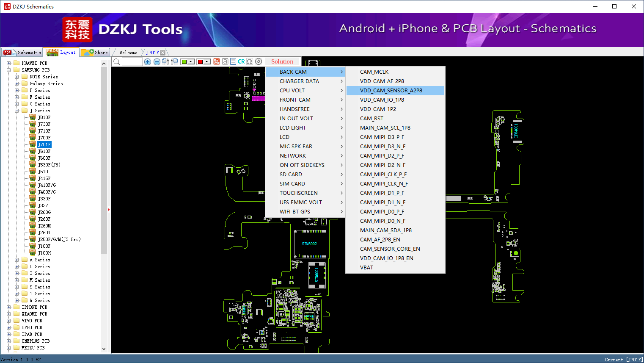Open the CHARGER DATA submenu
Viewport: 644px width, 363px height.
coord(305,81)
